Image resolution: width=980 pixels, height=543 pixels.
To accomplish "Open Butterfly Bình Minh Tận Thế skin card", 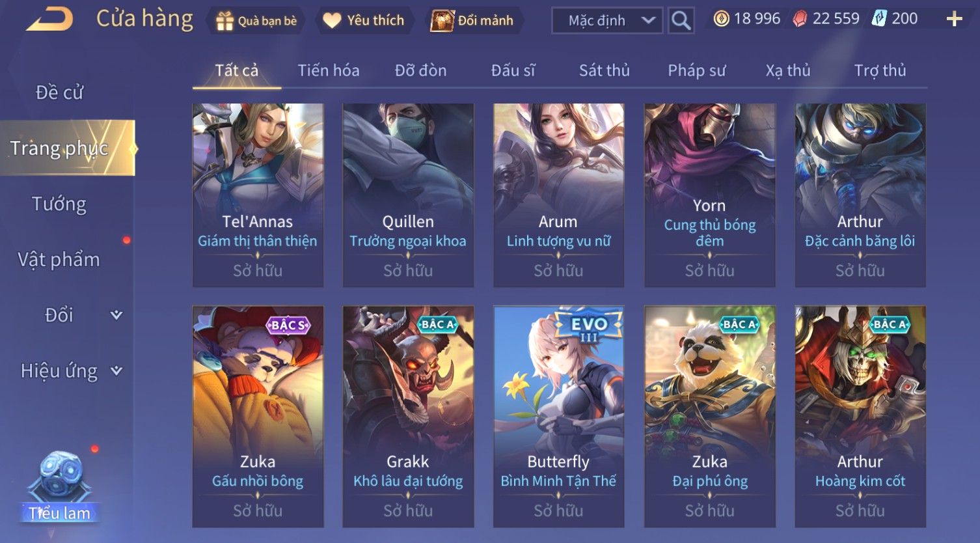I will point(558,417).
